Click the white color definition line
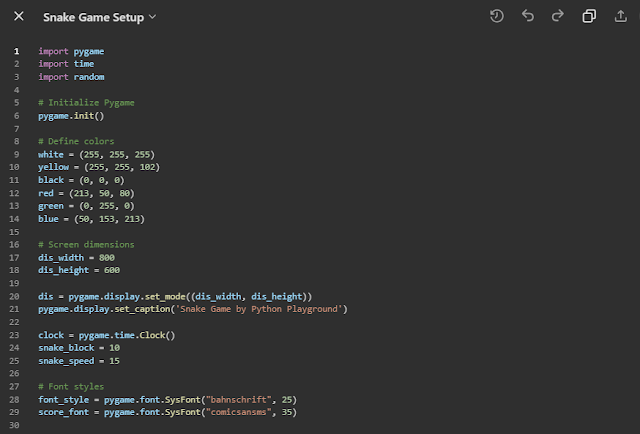The width and height of the screenshot is (640, 434). (x=95, y=154)
